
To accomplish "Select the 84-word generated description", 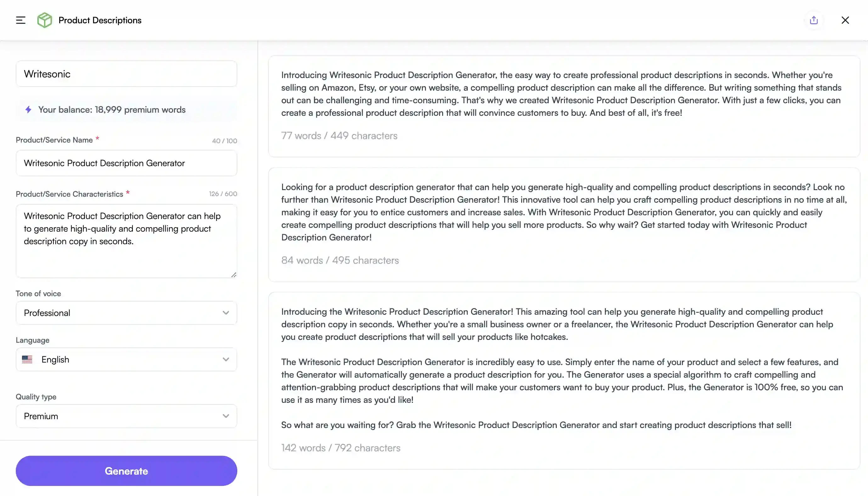I will (564, 223).
